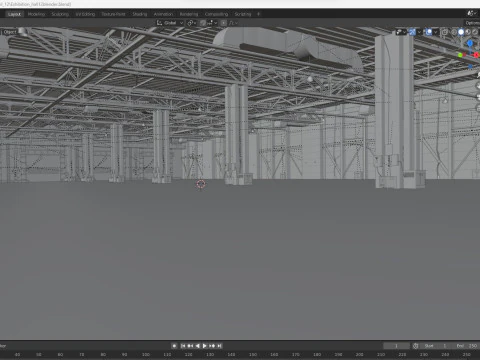Toggle viewport gizmo display

(412, 32)
